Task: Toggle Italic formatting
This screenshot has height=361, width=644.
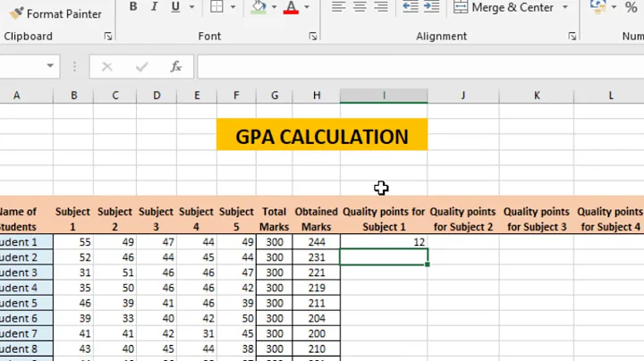Action: (155, 6)
